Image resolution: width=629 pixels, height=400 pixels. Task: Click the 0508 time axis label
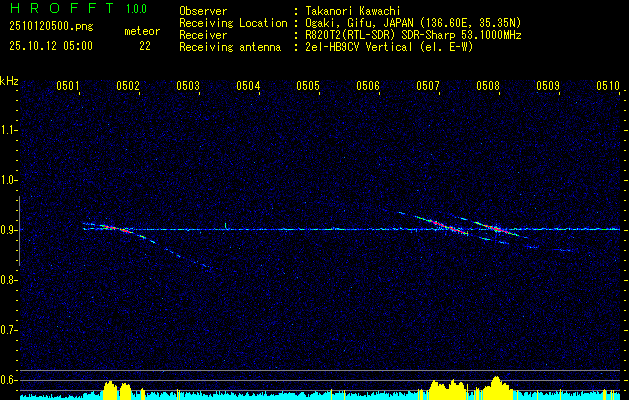click(x=488, y=85)
